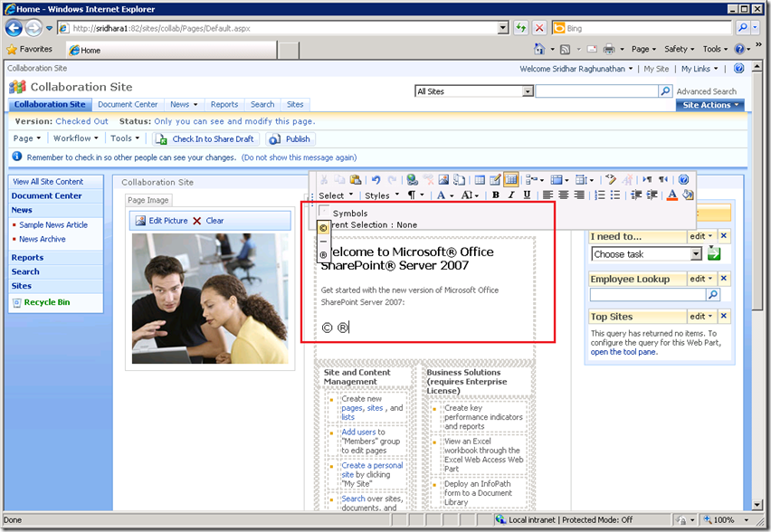Enable highlighting via the highlight icon
This screenshot has height=532, width=771.
[688, 195]
